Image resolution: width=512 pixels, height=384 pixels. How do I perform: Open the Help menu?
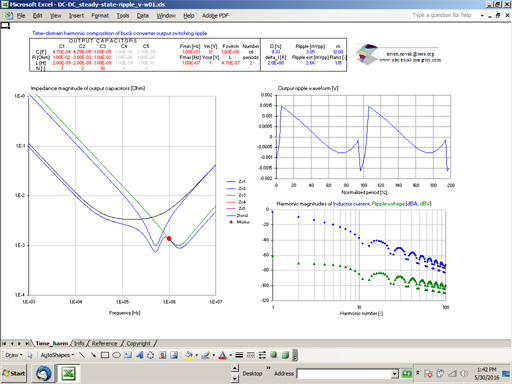coord(189,16)
